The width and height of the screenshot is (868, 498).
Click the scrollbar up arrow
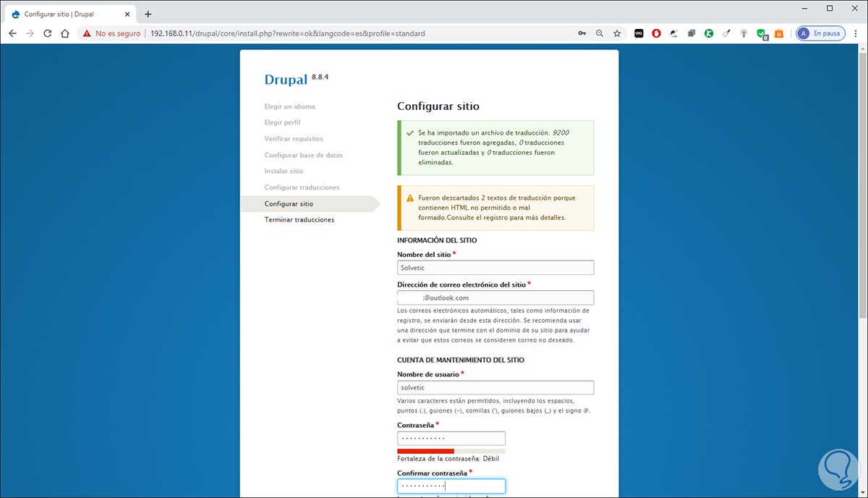pyautogui.click(x=862, y=48)
